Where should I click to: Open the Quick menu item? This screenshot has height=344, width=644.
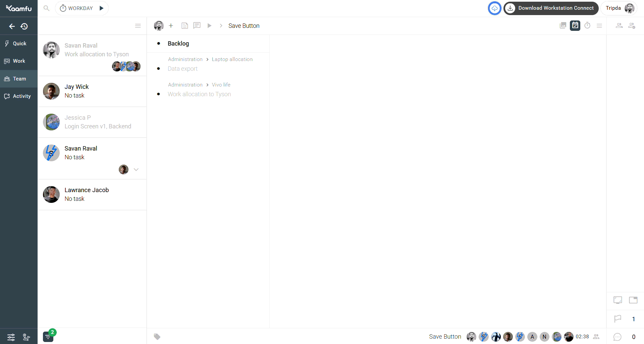tap(19, 44)
